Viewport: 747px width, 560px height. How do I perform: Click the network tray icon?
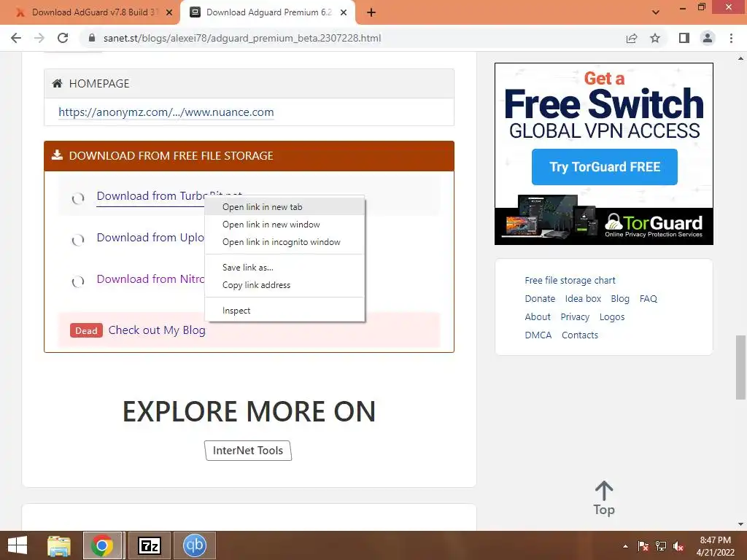coord(661,546)
